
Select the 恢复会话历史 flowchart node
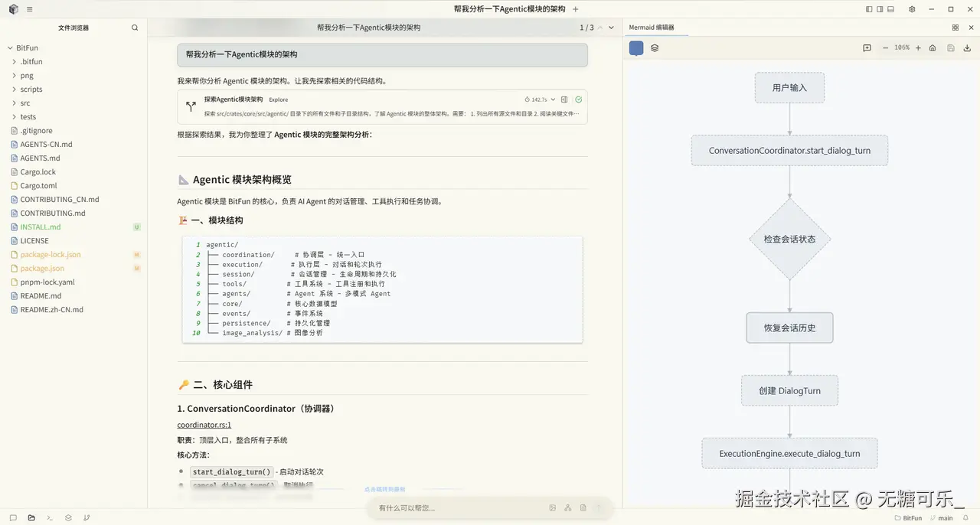(x=789, y=328)
